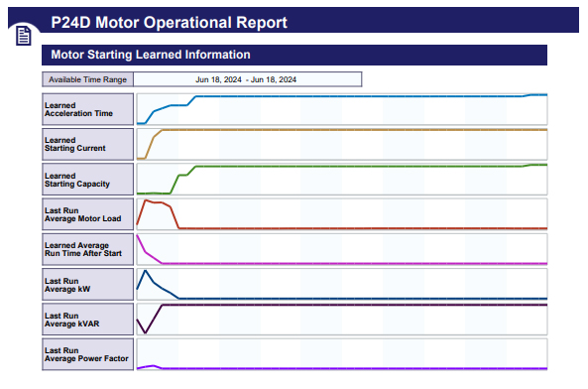Select the Learned Starting Current label
The image size is (588, 389).
[x=87, y=144]
